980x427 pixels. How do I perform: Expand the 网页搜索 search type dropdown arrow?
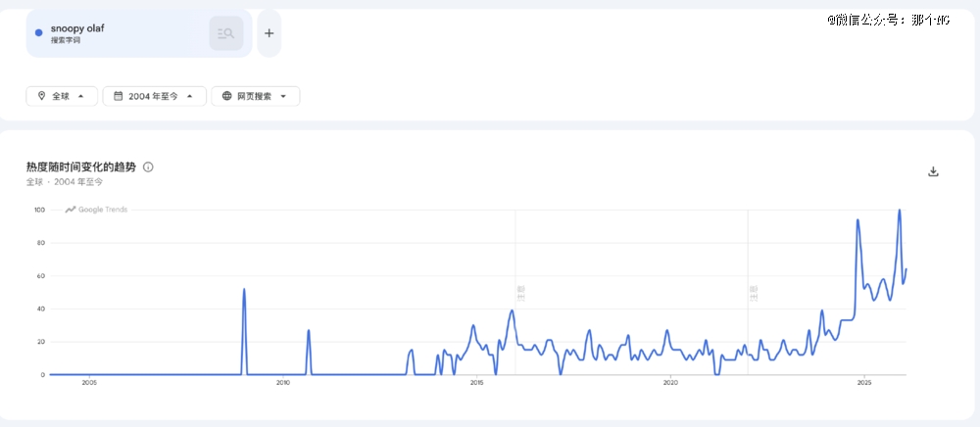(x=283, y=96)
